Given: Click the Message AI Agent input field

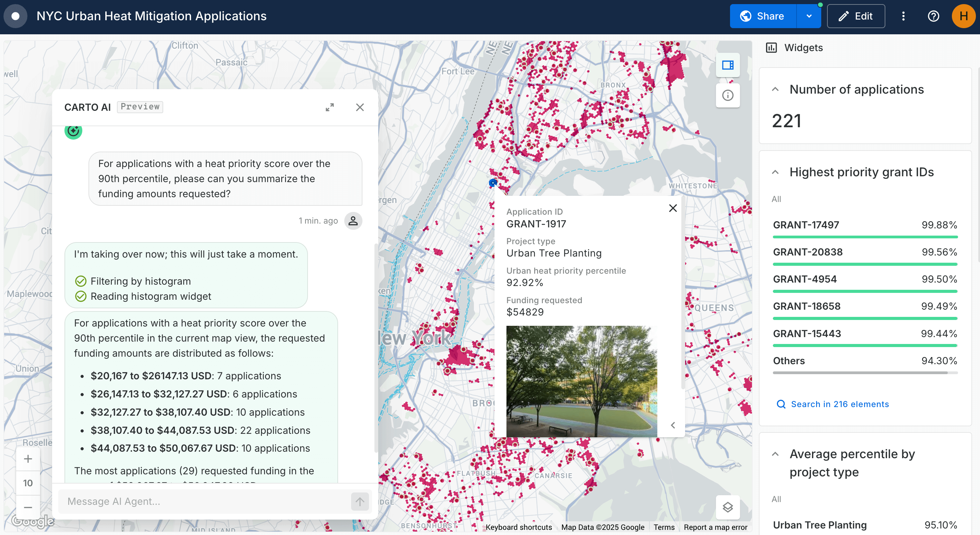Looking at the screenshot, I should [x=204, y=501].
